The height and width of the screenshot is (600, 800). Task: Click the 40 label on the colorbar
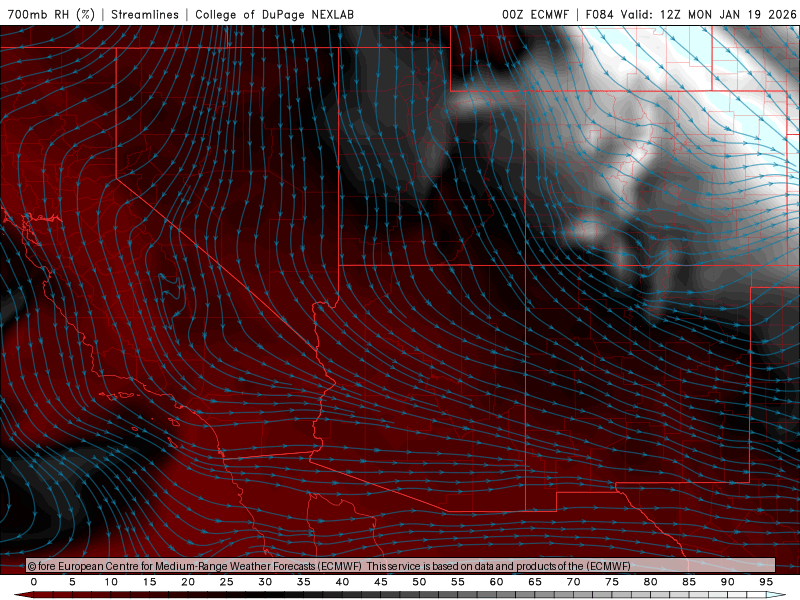click(342, 582)
